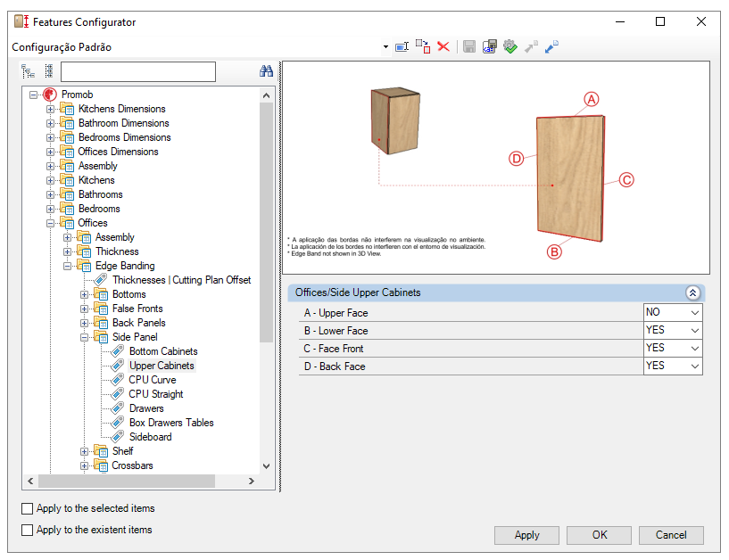Select the Bedrooms tree item

click(x=99, y=209)
